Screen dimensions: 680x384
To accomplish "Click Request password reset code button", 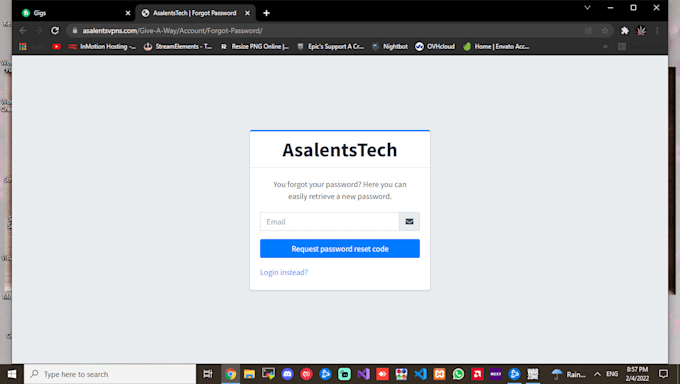I will click(340, 249).
